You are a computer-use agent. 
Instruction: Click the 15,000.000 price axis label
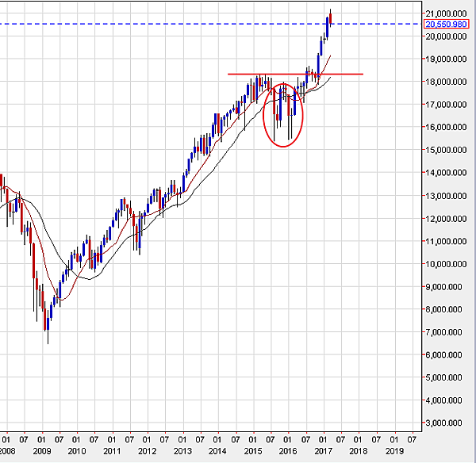point(446,150)
